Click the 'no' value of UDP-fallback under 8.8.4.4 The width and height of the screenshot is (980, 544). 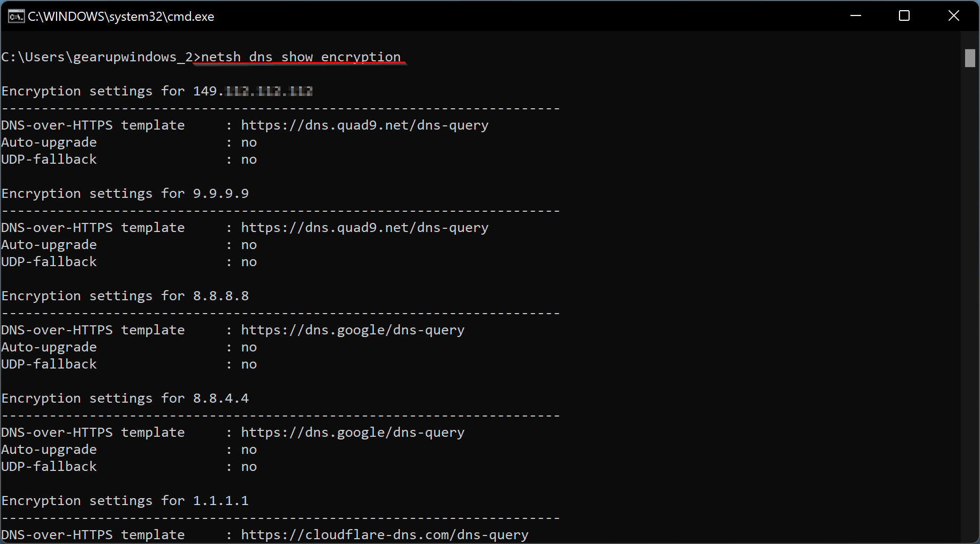249,467
